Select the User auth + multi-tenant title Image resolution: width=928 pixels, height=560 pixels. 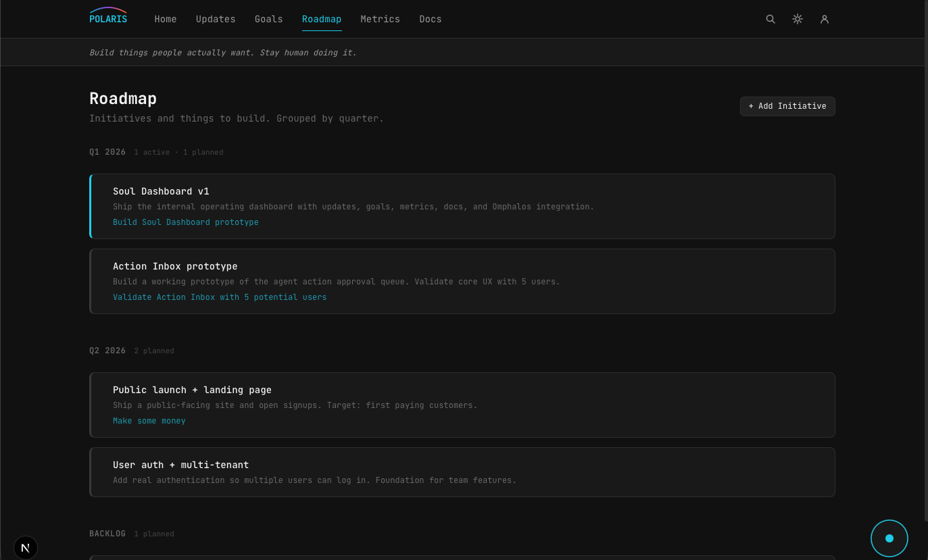[x=180, y=465]
